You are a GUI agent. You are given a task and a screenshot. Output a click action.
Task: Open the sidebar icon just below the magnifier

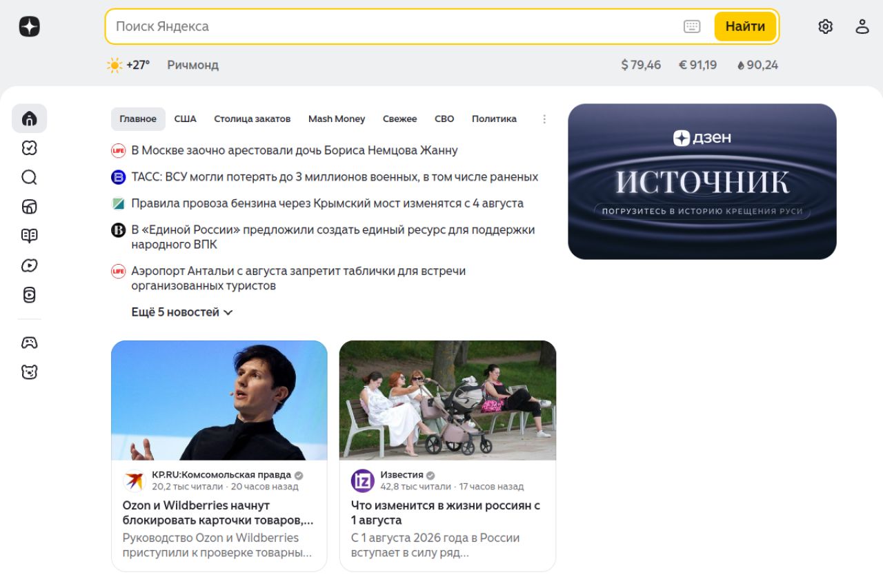pos(29,207)
